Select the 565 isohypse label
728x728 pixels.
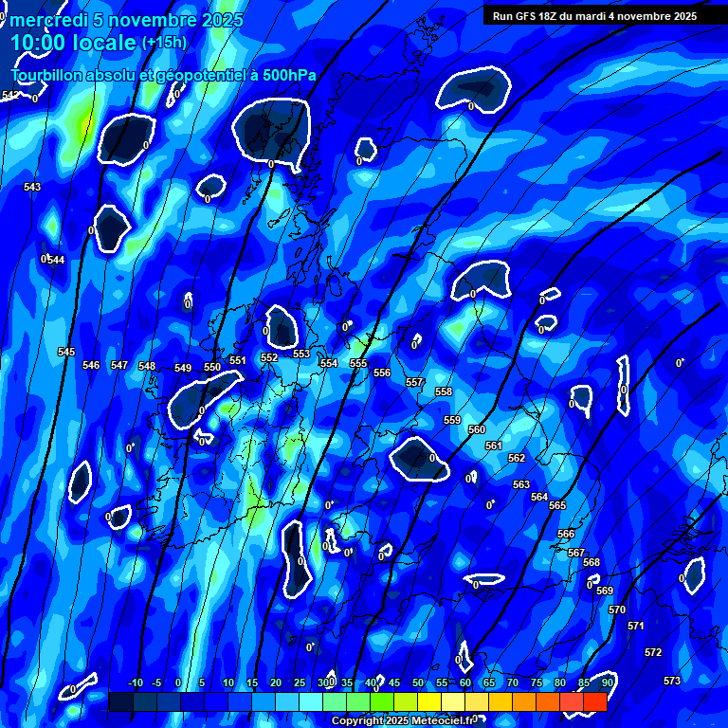[x=557, y=505]
